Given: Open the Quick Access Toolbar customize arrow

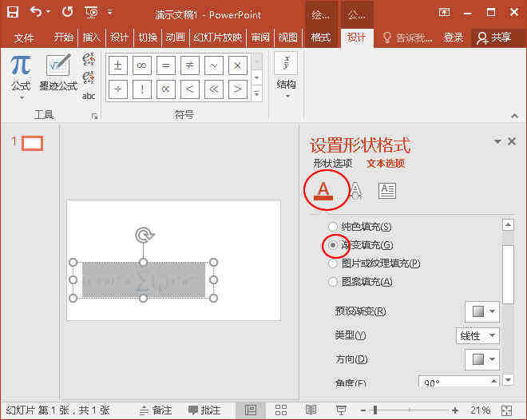Looking at the screenshot, I should 110,12.
